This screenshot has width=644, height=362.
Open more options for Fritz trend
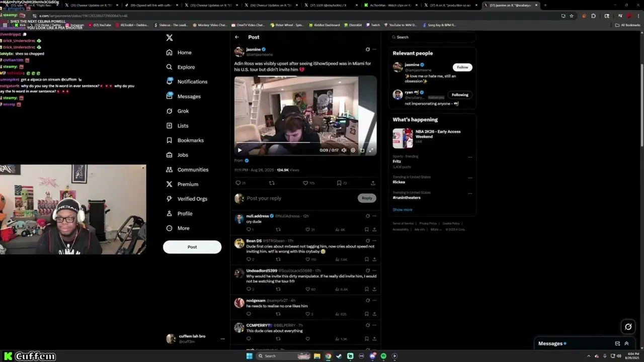click(470, 157)
